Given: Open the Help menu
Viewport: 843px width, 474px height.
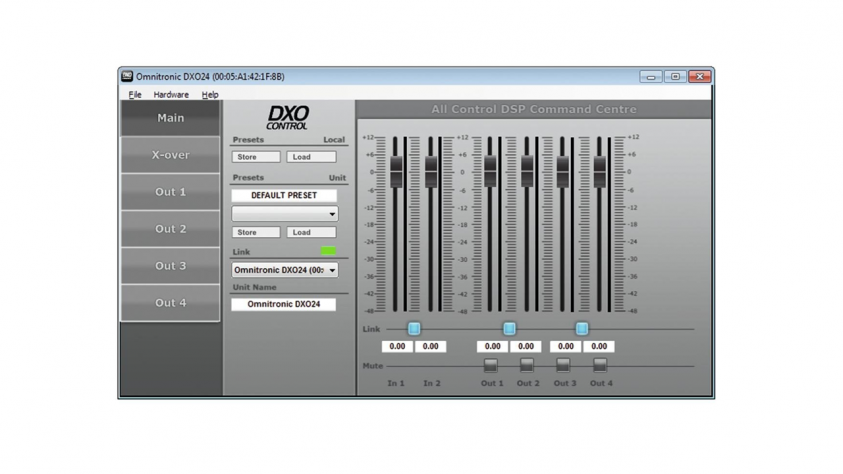Looking at the screenshot, I should pyautogui.click(x=210, y=95).
